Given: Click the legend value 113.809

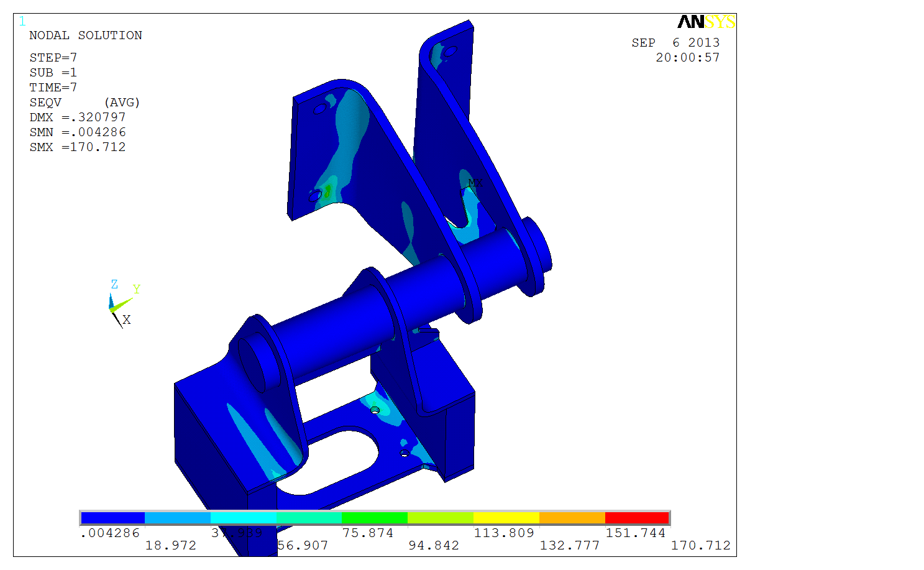Looking at the screenshot, I should click(x=504, y=533).
